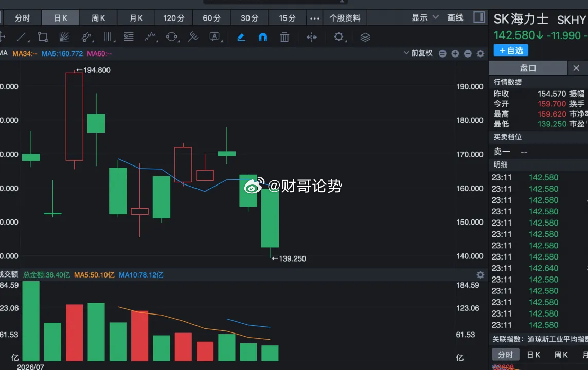Click the 昨收 value 154.570
Image resolution: width=588 pixels, height=370 pixels.
click(x=551, y=94)
